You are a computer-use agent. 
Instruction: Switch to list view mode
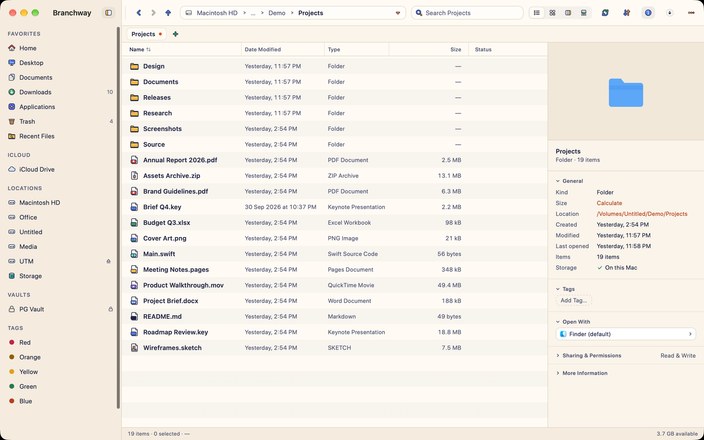coord(537,13)
